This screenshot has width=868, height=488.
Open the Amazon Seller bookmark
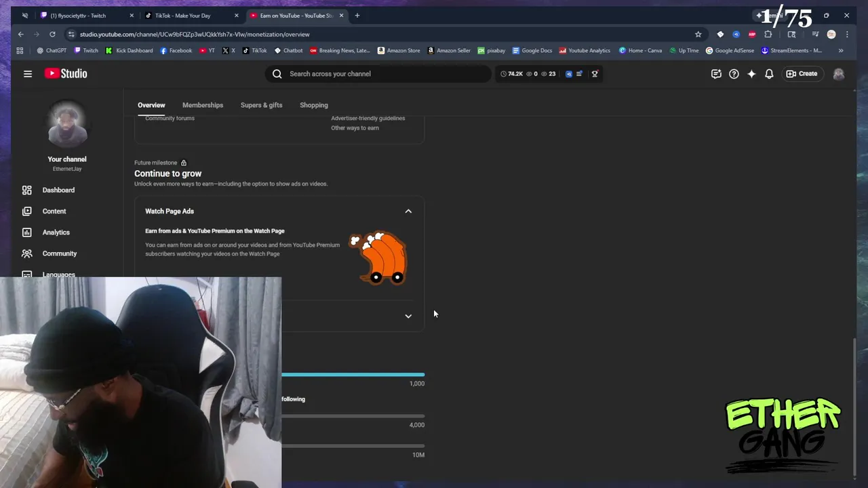(x=448, y=50)
